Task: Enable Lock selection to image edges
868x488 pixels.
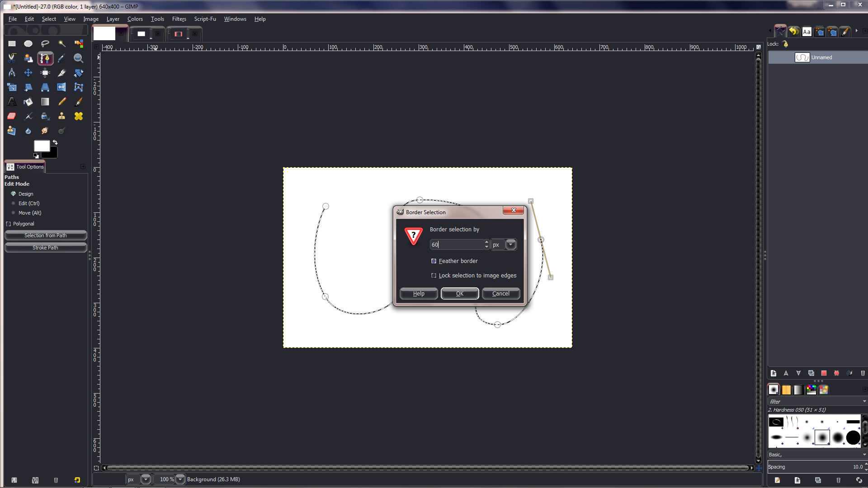Action: (x=434, y=276)
